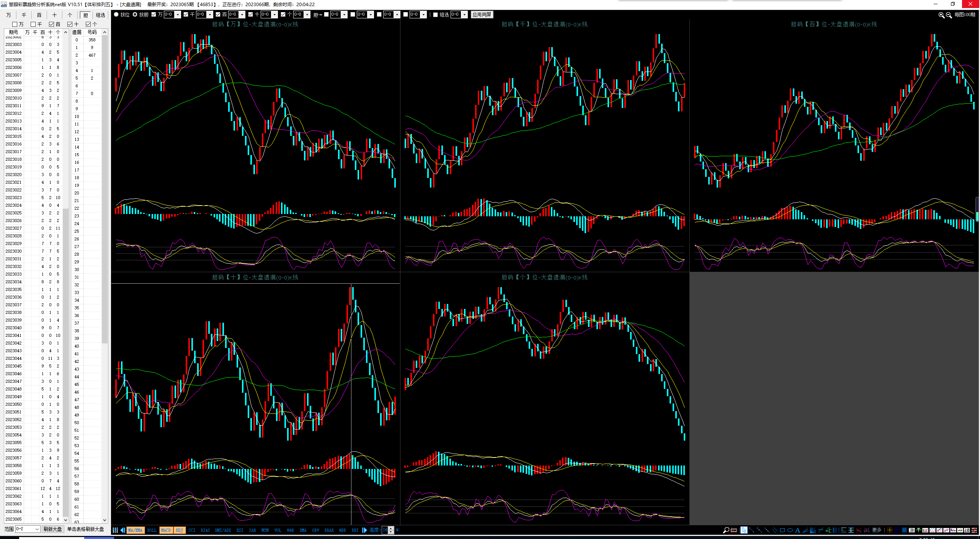The image size is (980, 539).
Task: Expand the 万 position 0-0 dropdown
Action: (x=178, y=15)
